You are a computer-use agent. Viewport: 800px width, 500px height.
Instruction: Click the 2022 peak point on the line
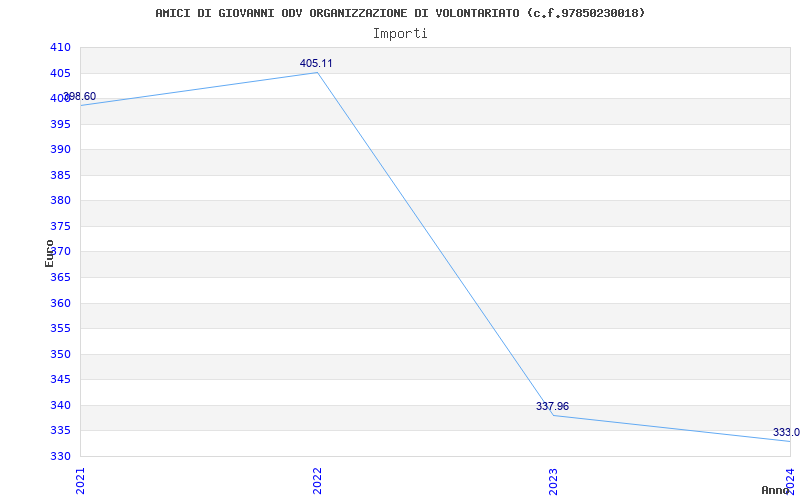coord(317,72)
